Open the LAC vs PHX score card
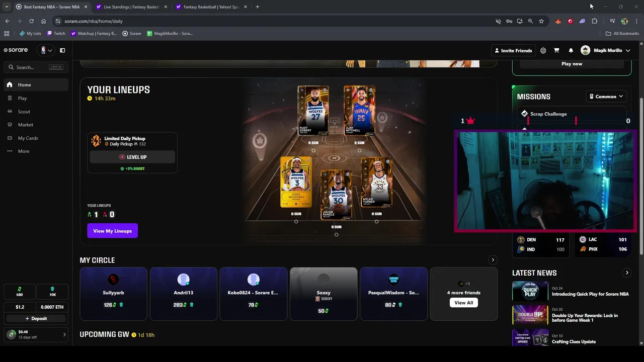The height and width of the screenshot is (362, 644). click(x=602, y=244)
